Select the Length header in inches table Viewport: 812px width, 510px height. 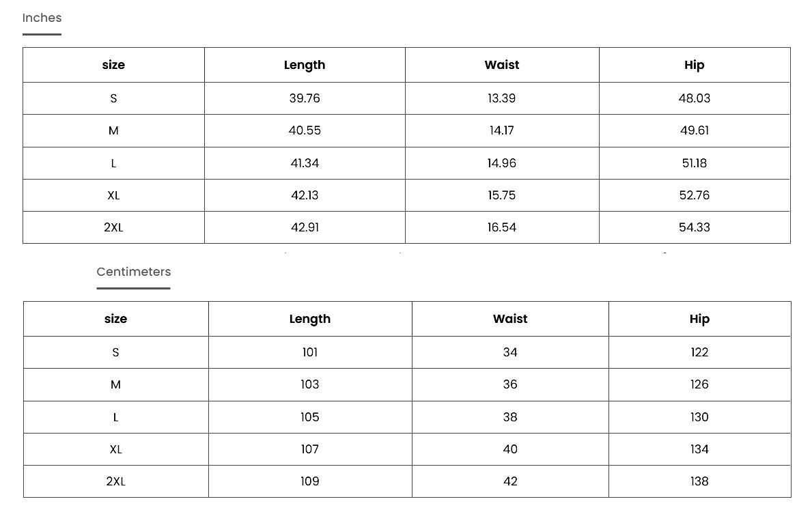(x=305, y=66)
